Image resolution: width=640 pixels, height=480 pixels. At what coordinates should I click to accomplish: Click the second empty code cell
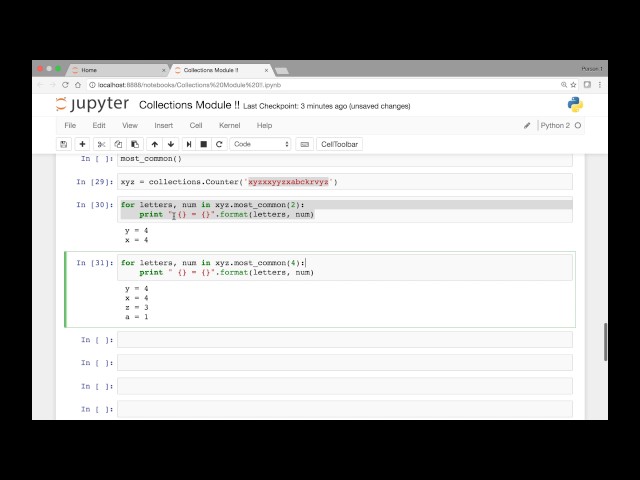tap(345, 362)
